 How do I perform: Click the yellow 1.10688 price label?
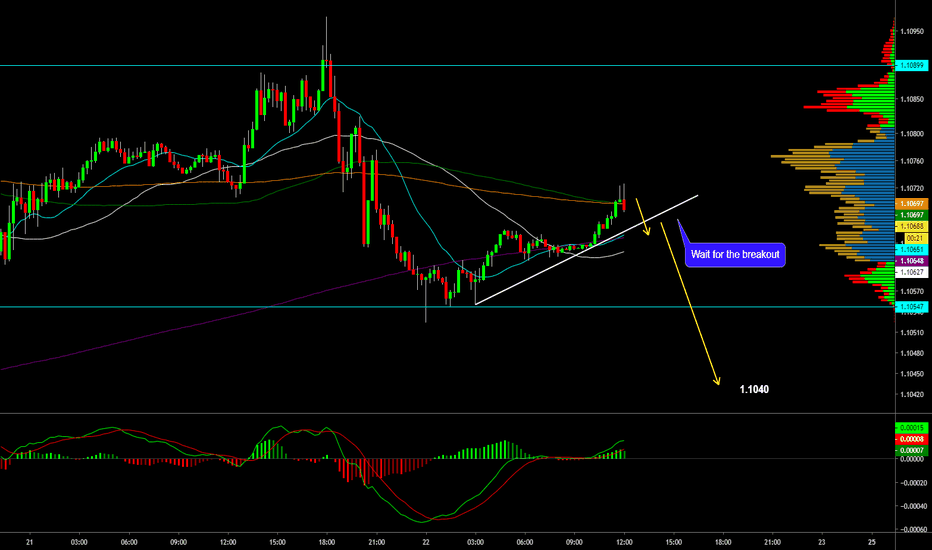tap(911, 227)
